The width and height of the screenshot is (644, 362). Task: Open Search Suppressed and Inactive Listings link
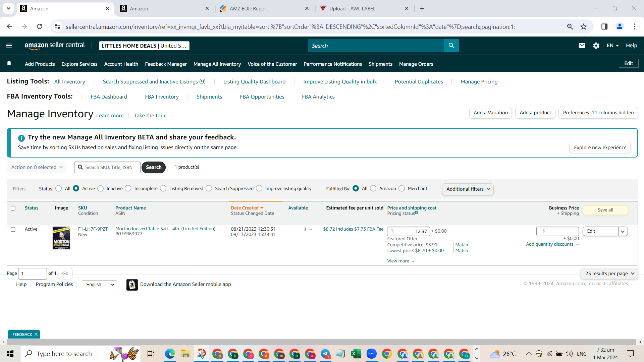[x=154, y=82]
